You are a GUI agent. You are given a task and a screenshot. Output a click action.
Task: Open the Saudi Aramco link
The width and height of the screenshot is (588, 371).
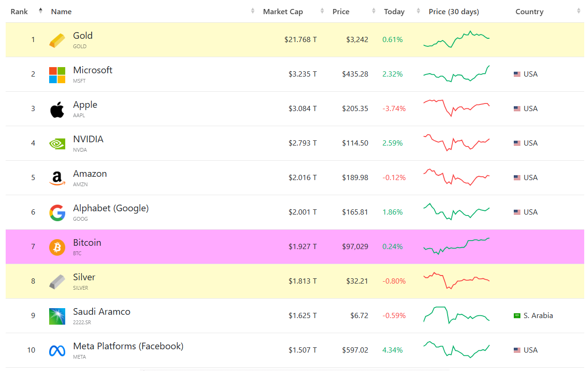coord(102,311)
